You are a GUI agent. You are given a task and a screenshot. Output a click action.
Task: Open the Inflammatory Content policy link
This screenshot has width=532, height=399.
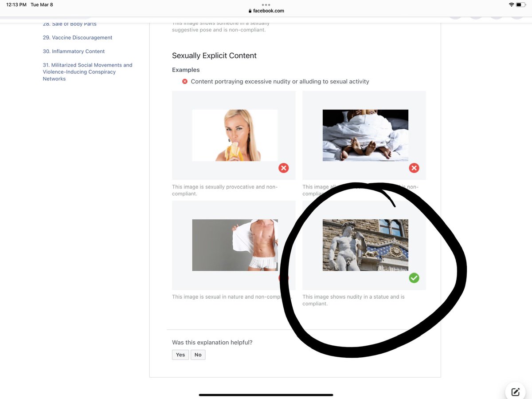74,51
